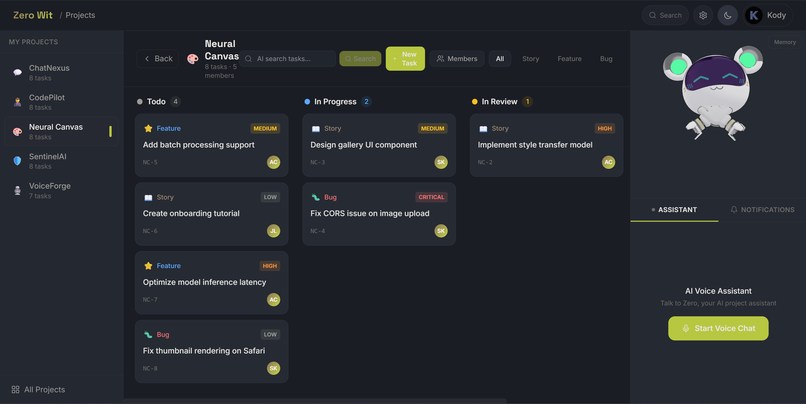Switch to the Assistant tab
Screen dimensions: 806x404
pyautogui.click(x=674, y=210)
